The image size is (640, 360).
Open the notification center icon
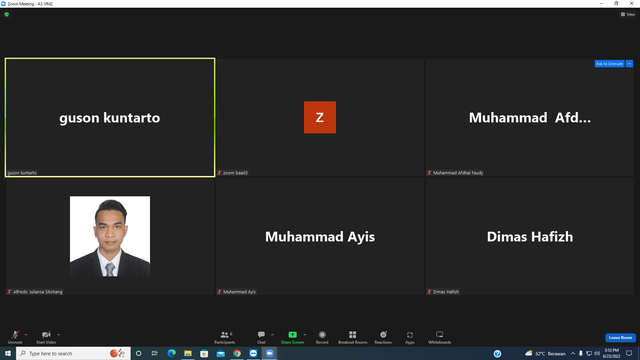[x=629, y=353]
